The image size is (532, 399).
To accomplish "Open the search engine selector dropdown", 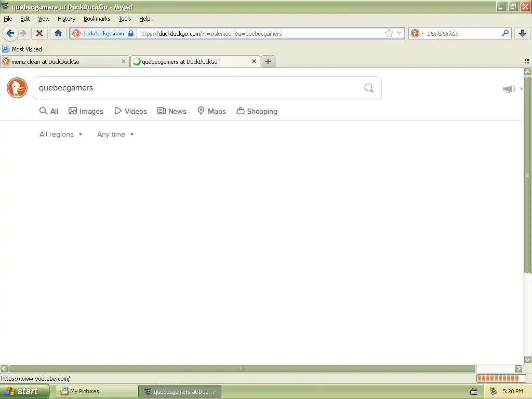I will [417, 33].
